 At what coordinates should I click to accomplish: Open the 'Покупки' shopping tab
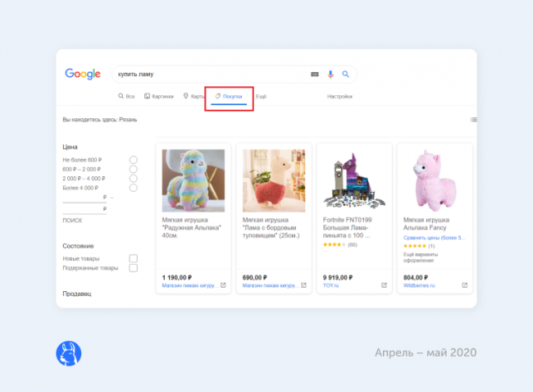tap(229, 96)
